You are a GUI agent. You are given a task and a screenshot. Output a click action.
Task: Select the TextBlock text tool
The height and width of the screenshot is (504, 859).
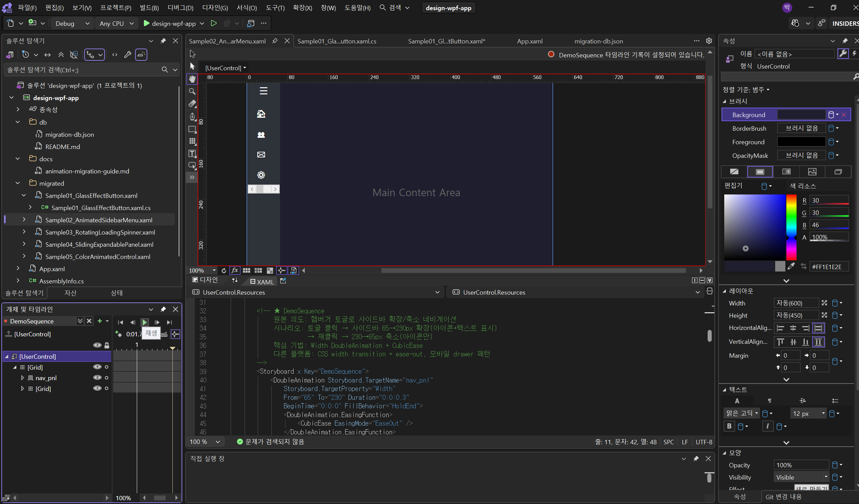pos(192,154)
